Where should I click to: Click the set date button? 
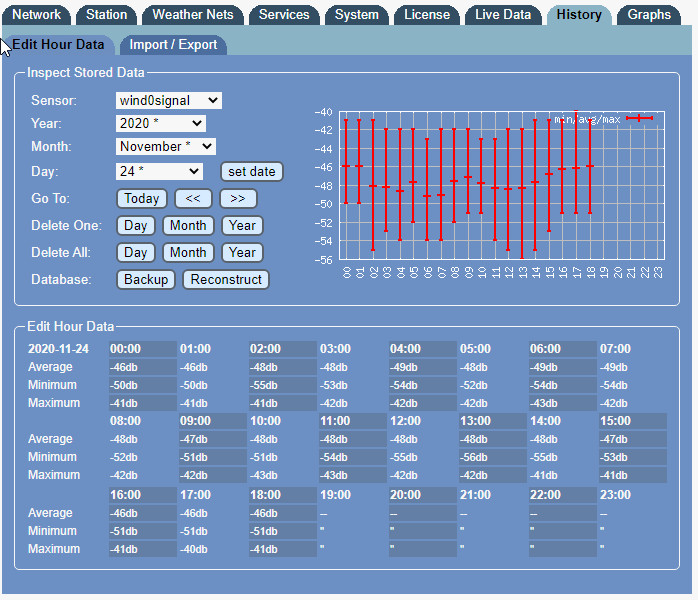252,171
